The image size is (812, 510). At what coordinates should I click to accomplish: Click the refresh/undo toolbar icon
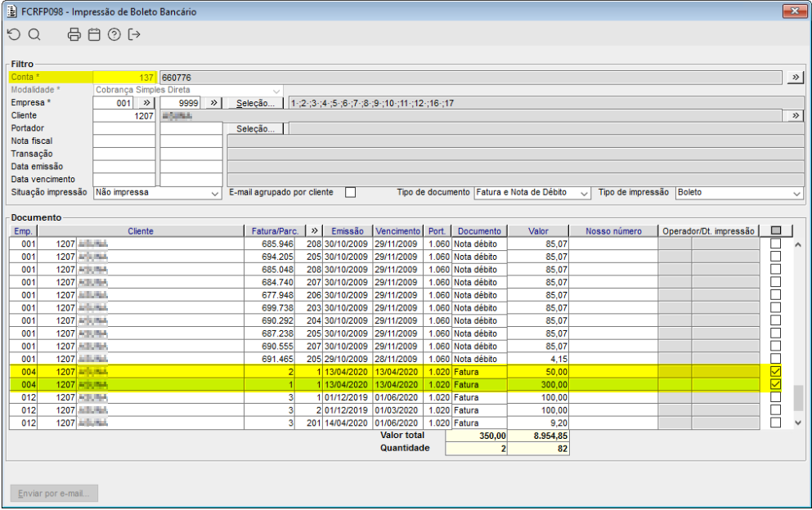tap(14, 34)
